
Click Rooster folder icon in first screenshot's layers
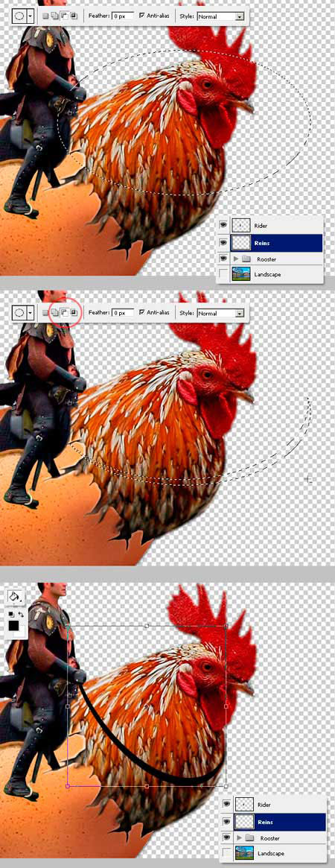click(246, 259)
